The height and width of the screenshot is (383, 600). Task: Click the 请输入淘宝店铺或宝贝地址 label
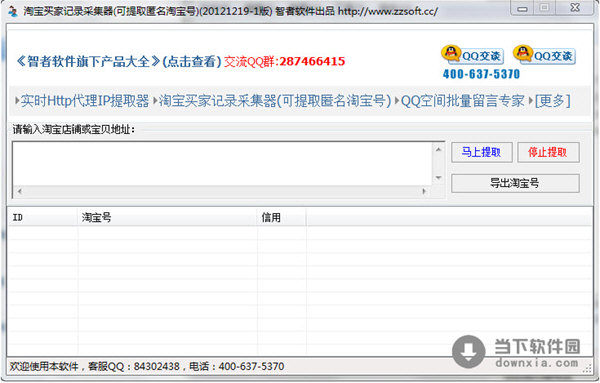coord(74,129)
